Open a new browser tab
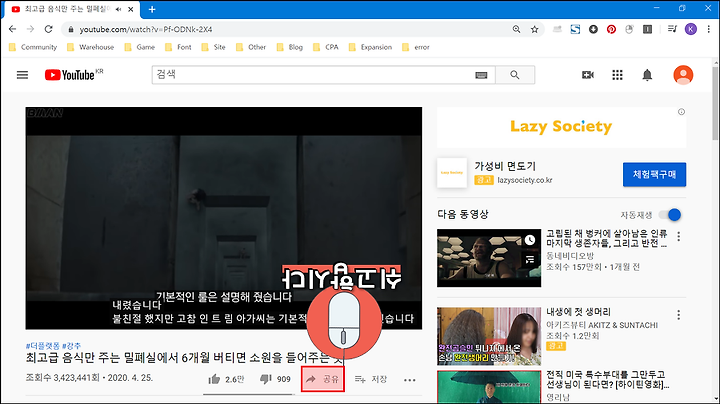This screenshot has width=720, height=404. point(152,9)
